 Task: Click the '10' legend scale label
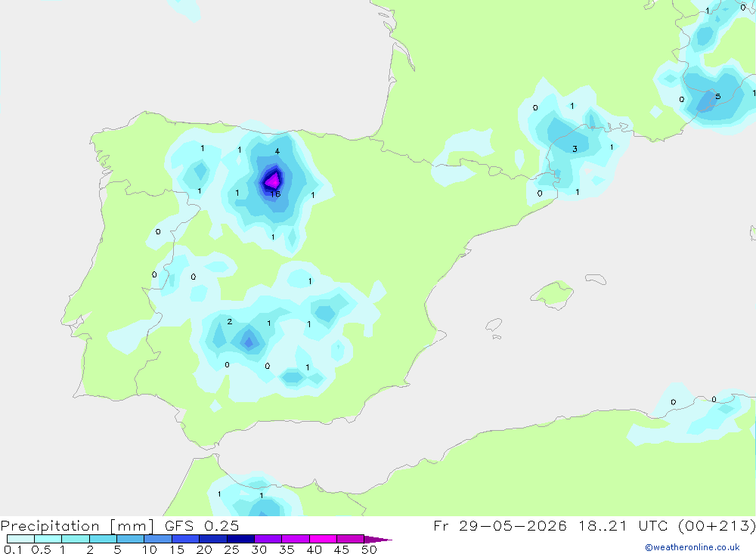coord(150,549)
